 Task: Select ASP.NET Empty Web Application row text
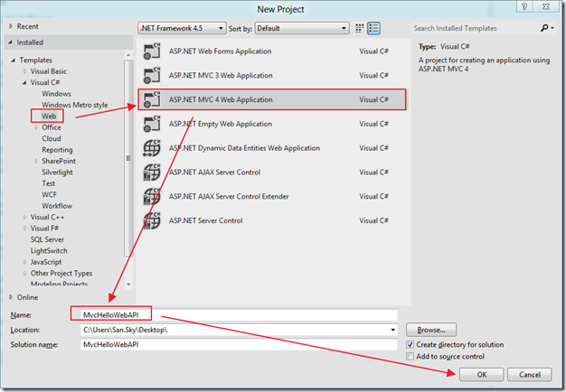(221, 124)
